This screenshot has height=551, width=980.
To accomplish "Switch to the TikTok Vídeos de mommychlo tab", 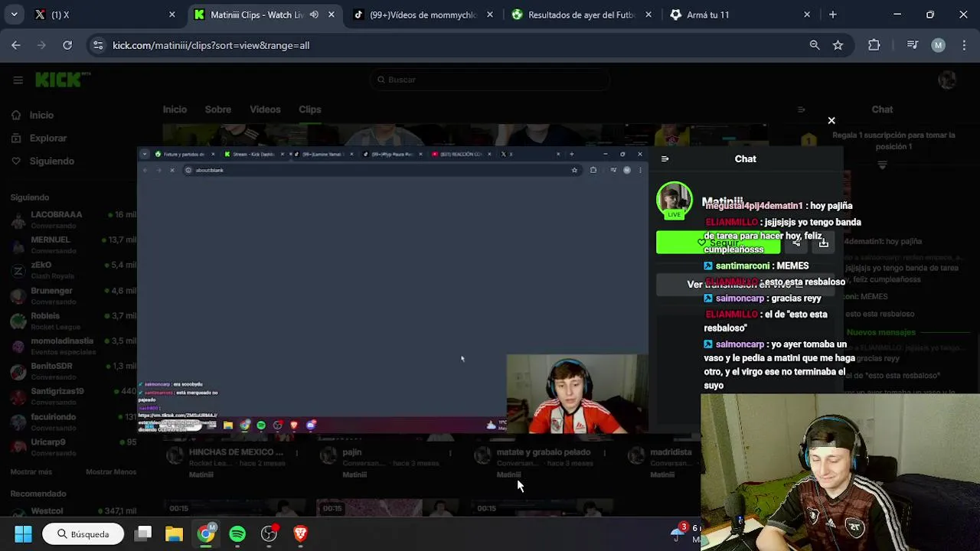I will [x=423, y=15].
